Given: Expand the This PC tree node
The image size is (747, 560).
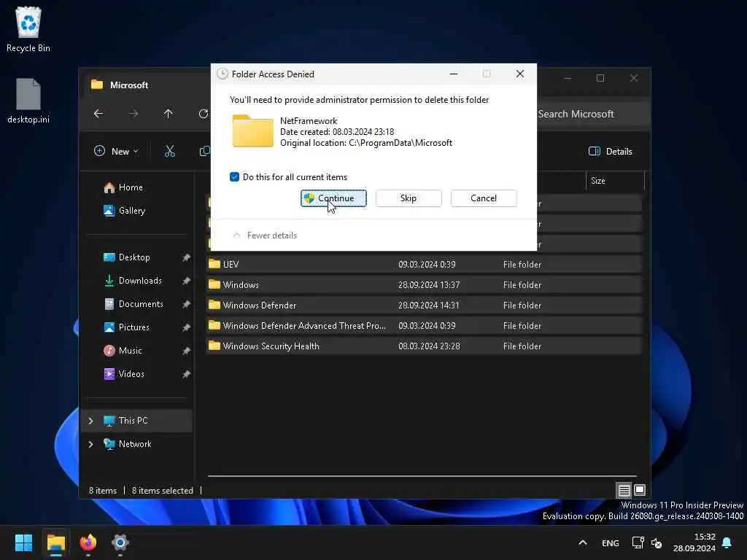Looking at the screenshot, I should tap(90, 421).
